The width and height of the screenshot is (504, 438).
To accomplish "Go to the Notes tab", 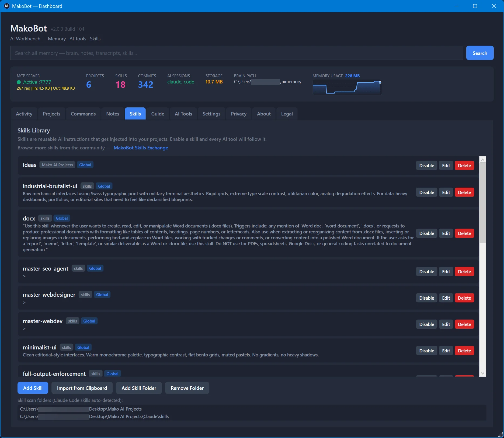I will (113, 114).
